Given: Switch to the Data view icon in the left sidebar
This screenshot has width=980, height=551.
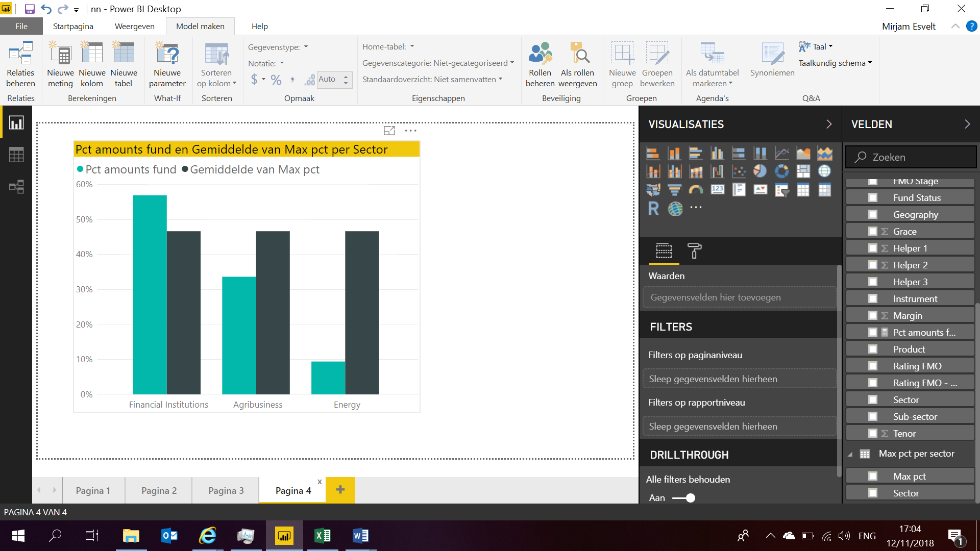Looking at the screenshot, I should click(16, 155).
